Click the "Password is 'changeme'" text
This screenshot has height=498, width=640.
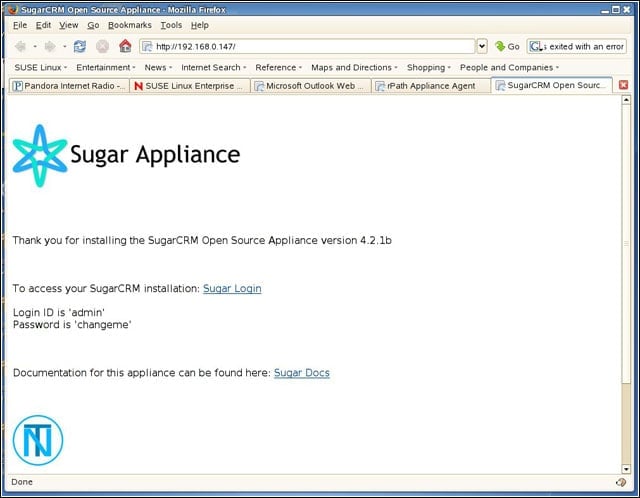[x=72, y=325]
